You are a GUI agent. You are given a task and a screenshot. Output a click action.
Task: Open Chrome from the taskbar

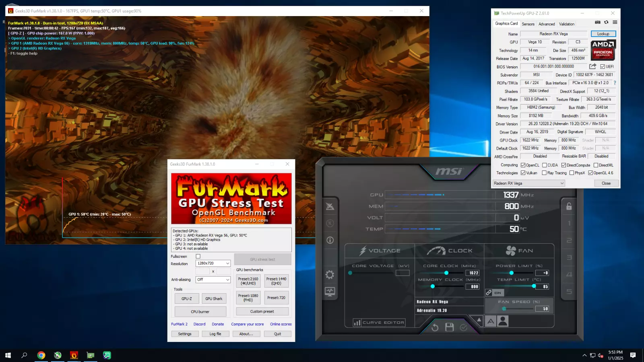click(41, 355)
